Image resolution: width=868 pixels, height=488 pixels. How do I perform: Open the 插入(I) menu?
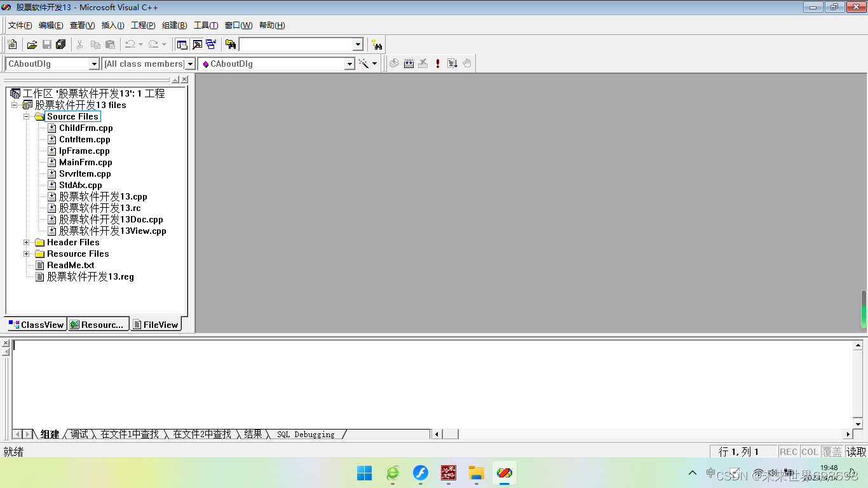pyautogui.click(x=113, y=25)
